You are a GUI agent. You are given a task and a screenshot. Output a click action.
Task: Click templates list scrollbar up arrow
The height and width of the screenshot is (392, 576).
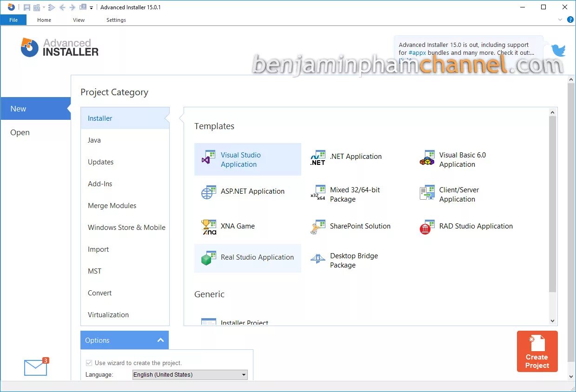pos(552,112)
